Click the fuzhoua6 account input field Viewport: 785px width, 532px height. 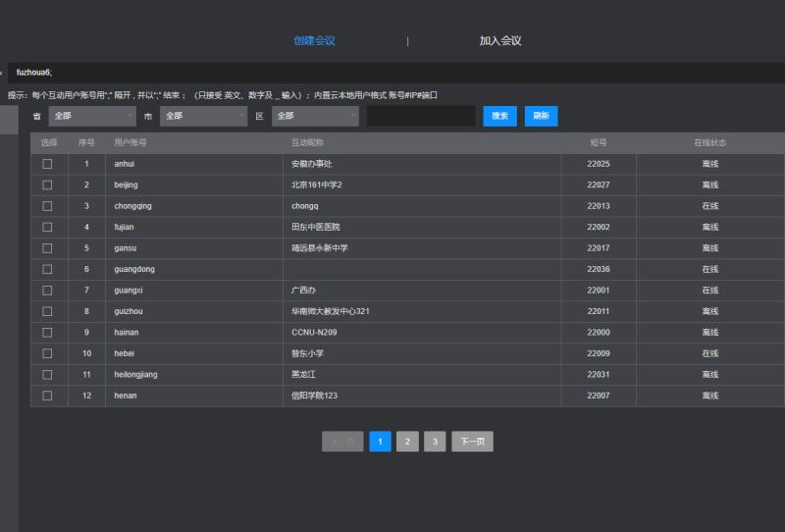pyautogui.click(x=396, y=73)
